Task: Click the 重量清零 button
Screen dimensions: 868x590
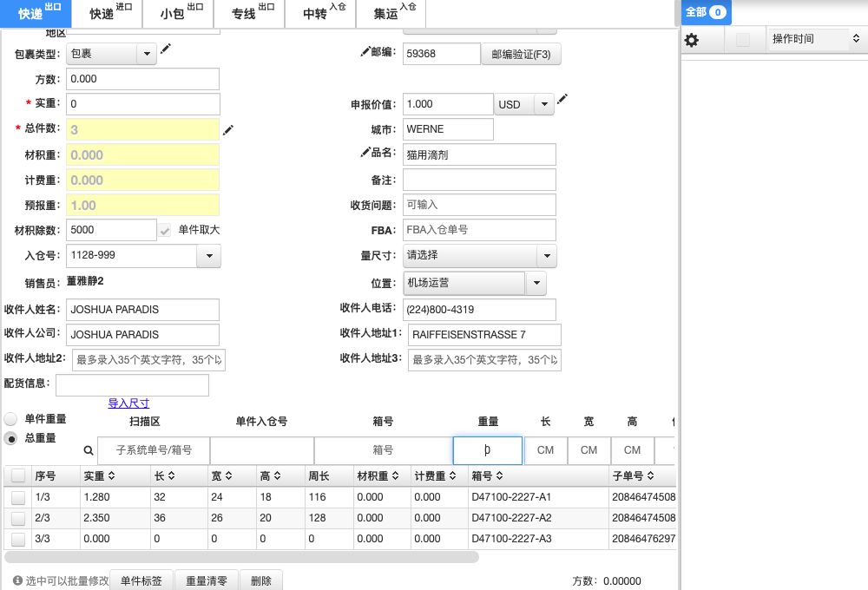Action: [207, 580]
